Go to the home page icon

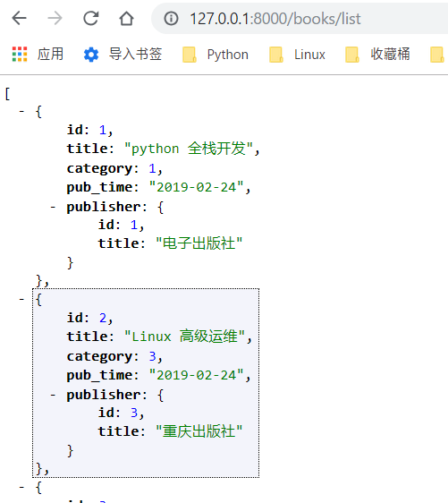pyautogui.click(x=126, y=18)
